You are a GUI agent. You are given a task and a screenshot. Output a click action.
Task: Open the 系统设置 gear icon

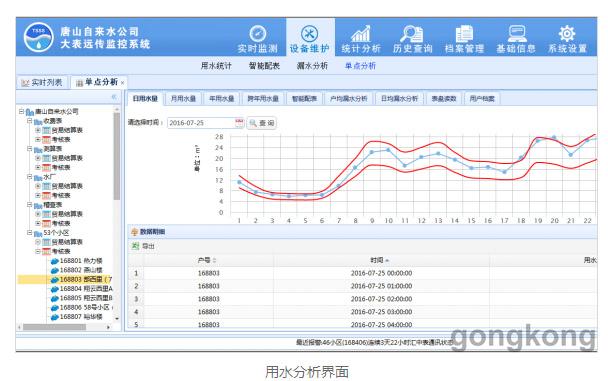click(x=567, y=34)
